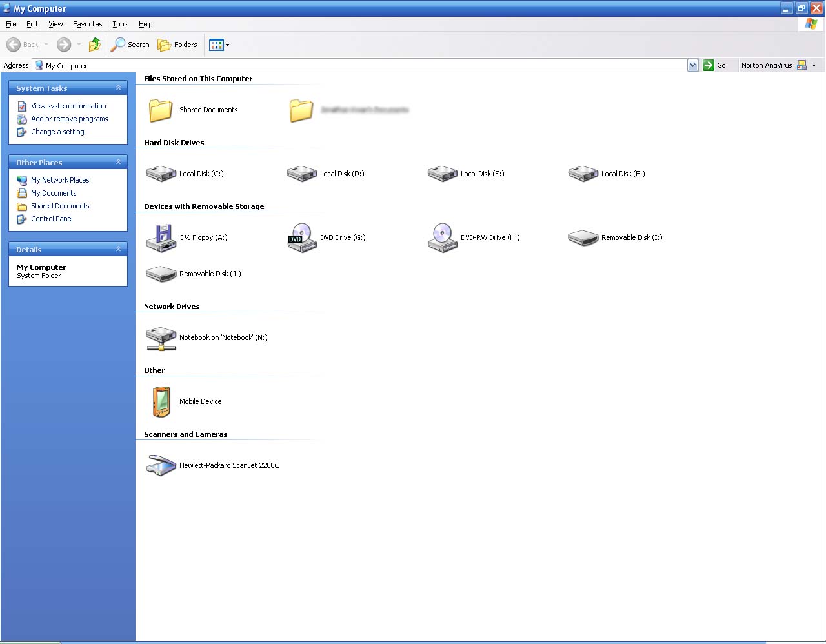This screenshot has width=826, height=644.
Task: Open the Removable Disk (I:) icon
Action: point(583,237)
